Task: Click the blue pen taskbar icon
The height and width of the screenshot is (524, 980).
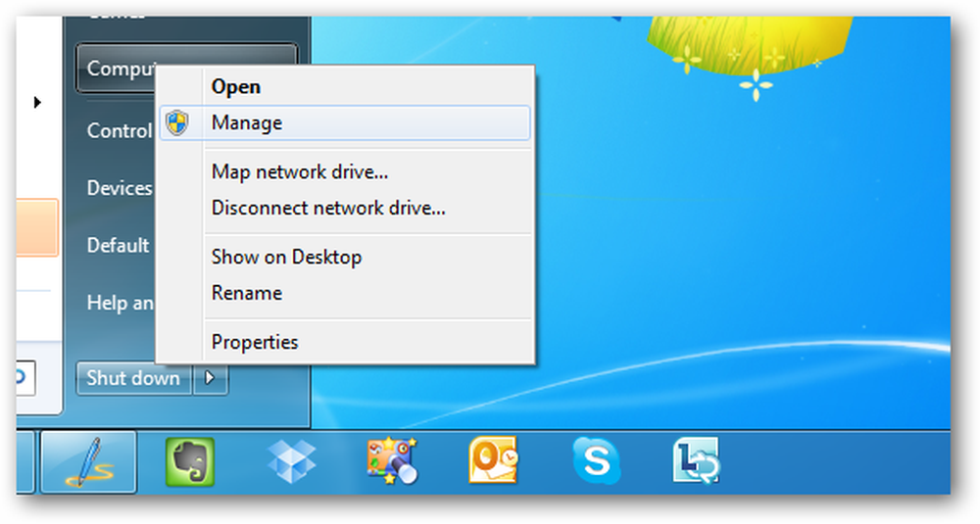Action: [x=89, y=462]
